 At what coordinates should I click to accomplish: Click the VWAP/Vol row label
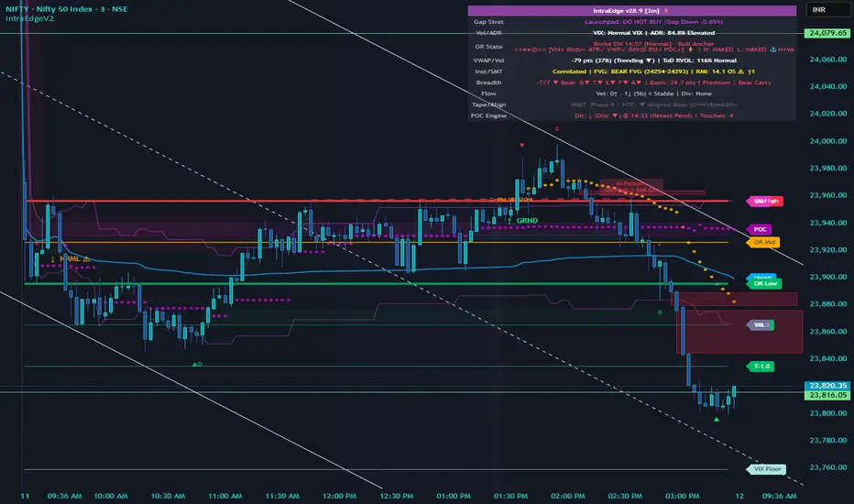[488, 60]
